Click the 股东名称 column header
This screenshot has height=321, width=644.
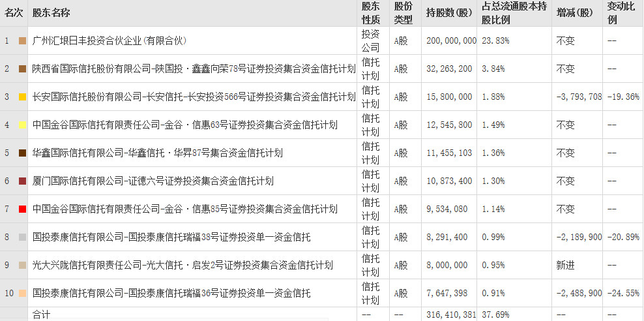tap(51, 13)
